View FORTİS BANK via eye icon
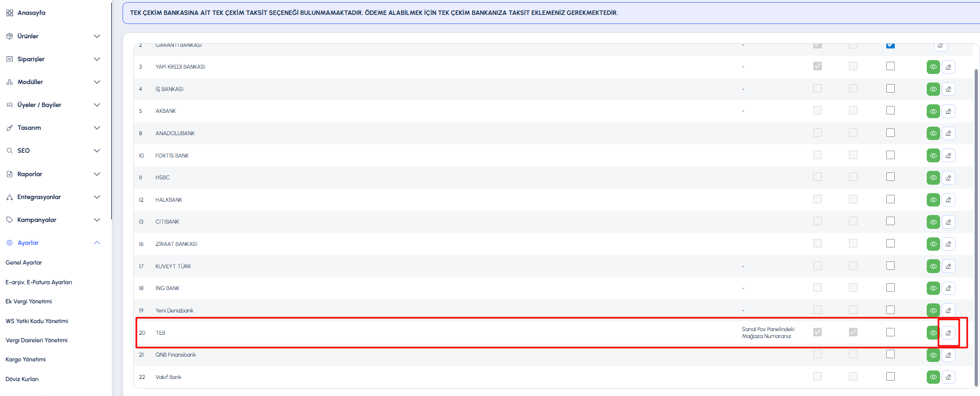980x396 pixels. [933, 156]
